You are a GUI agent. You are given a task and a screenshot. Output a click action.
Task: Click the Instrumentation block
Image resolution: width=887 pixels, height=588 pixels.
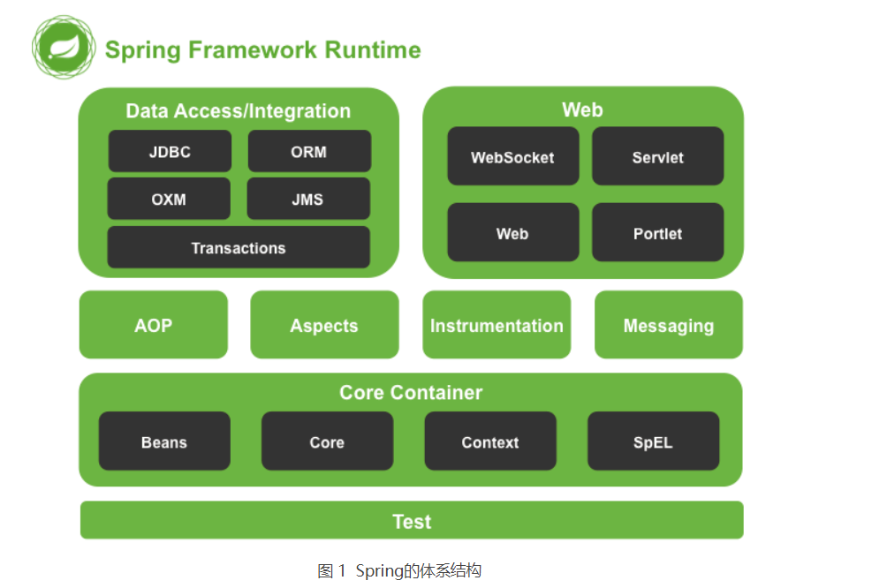coord(497,325)
